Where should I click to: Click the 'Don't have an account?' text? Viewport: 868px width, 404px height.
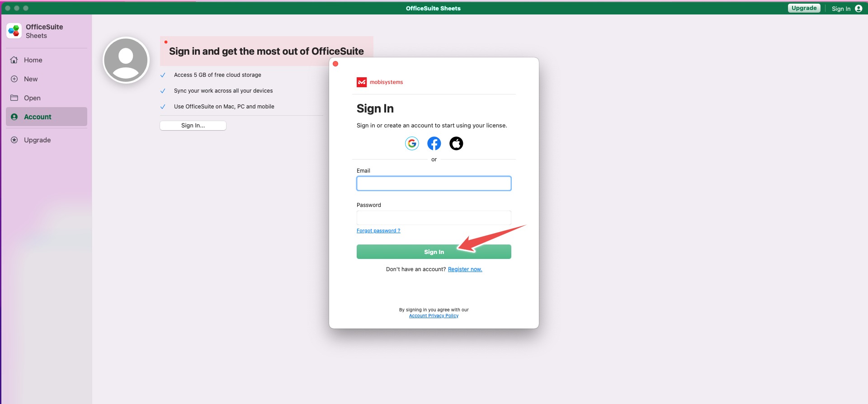coord(416,269)
